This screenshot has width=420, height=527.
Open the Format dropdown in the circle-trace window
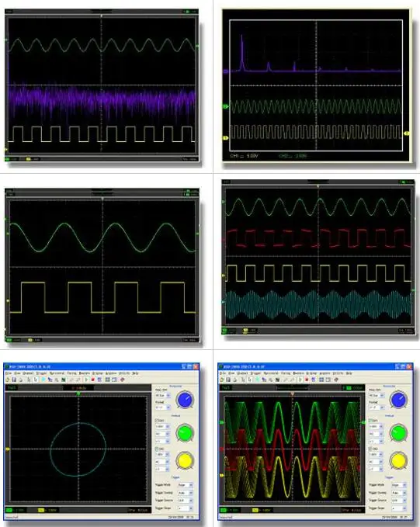click(163, 407)
